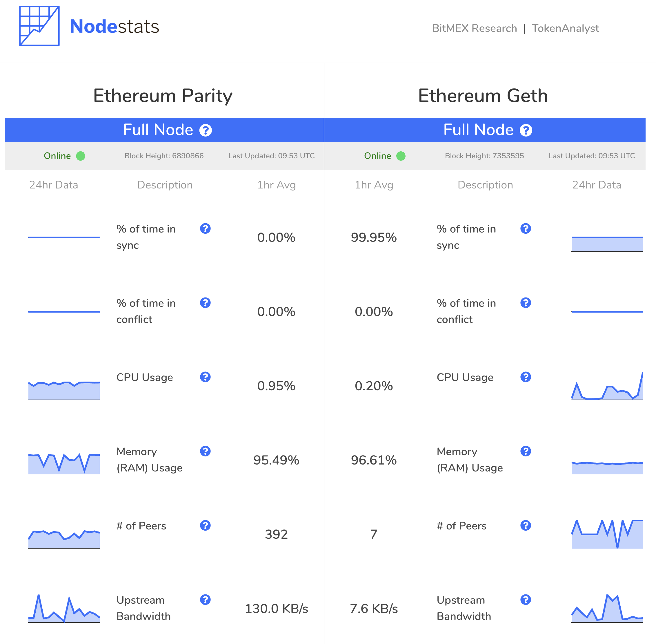Open the BitMEX Research link
Viewport: 656px width, 644px height.
tap(475, 28)
